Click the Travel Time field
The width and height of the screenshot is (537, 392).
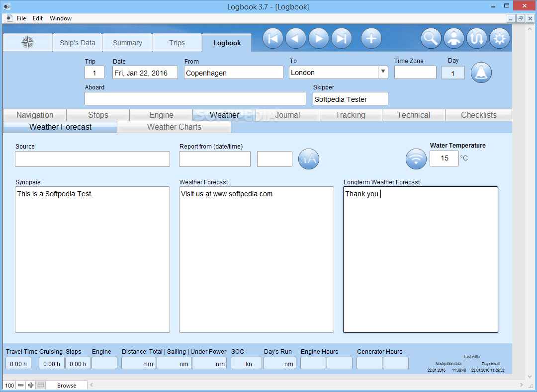tap(18, 363)
